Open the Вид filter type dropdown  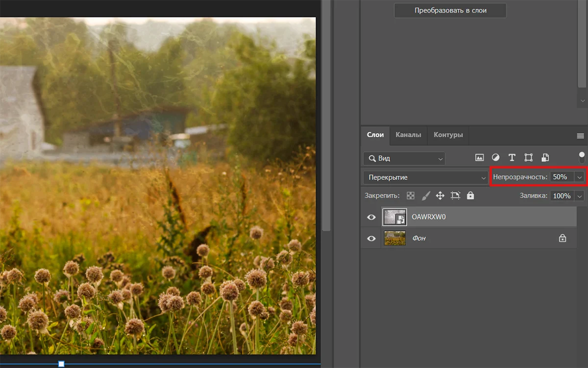click(404, 158)
